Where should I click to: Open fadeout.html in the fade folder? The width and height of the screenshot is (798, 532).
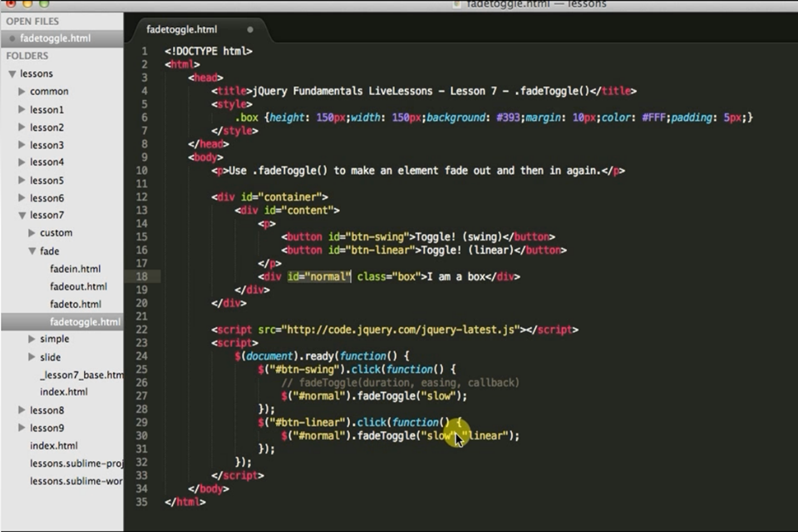click(x=78, y=287)
